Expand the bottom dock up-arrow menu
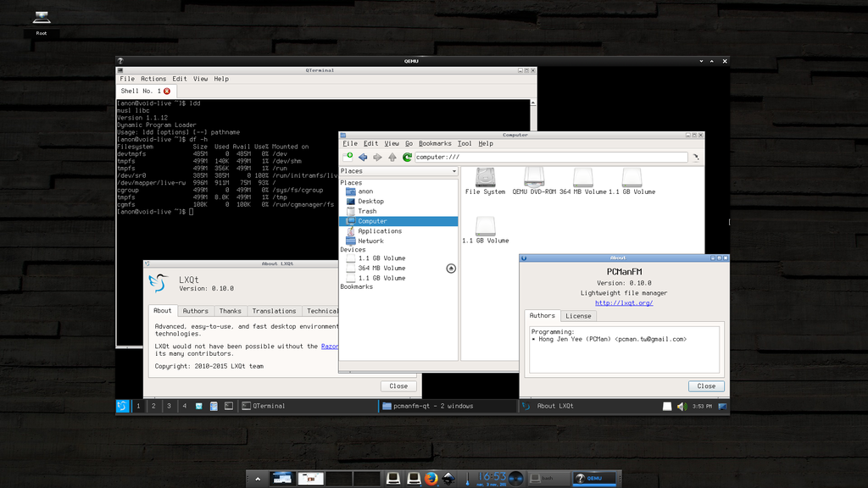868x488 pixels. [x=258, y=479]
